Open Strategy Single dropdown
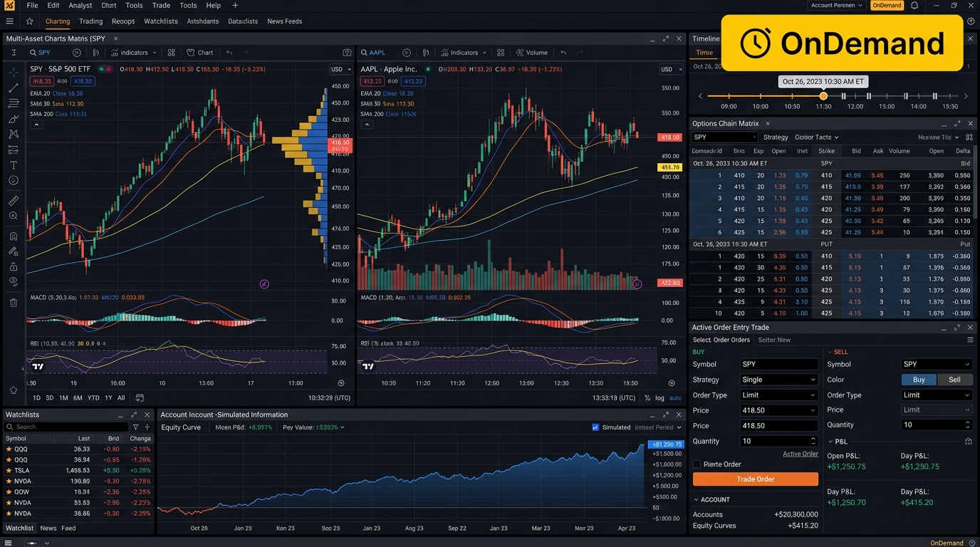This screenshot has width=980, height=547. (x=778, y=380)
